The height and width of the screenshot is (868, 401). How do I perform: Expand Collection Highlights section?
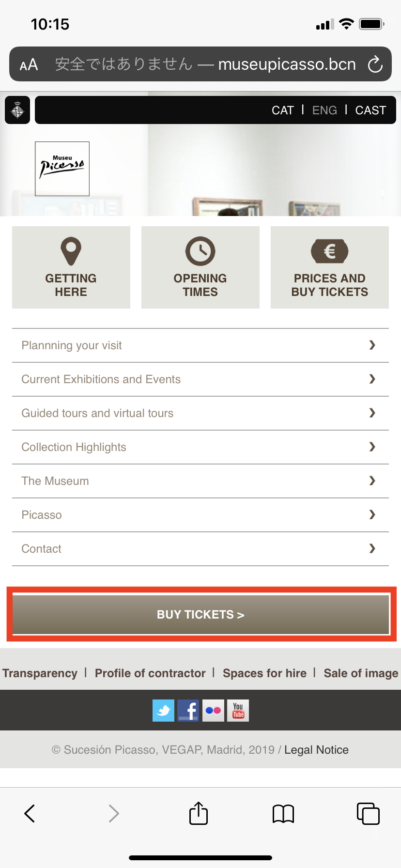pyautogui.click(x=200, y=447)
